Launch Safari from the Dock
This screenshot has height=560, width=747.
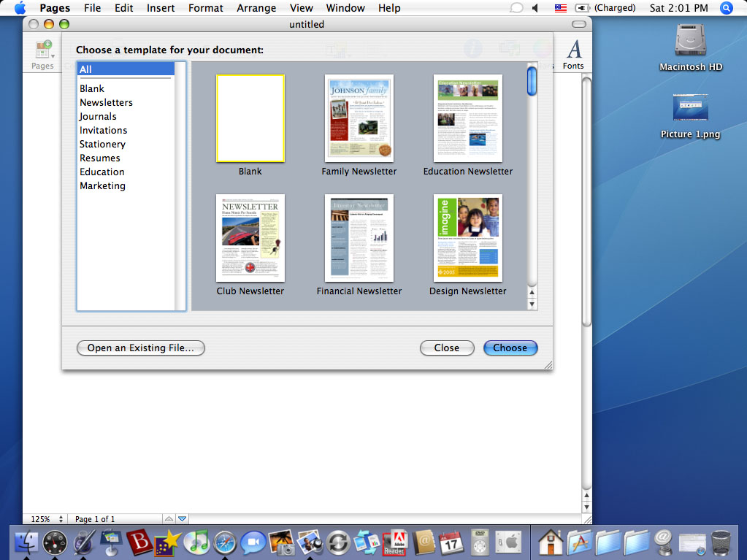[x=225, y=543]
